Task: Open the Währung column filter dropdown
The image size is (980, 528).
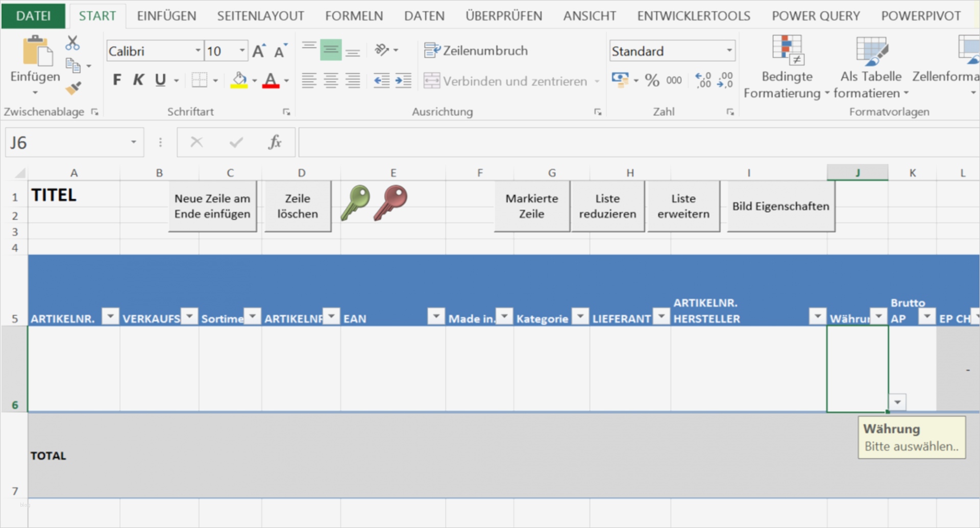Action: pyautogui.click(x=878, y=316)
